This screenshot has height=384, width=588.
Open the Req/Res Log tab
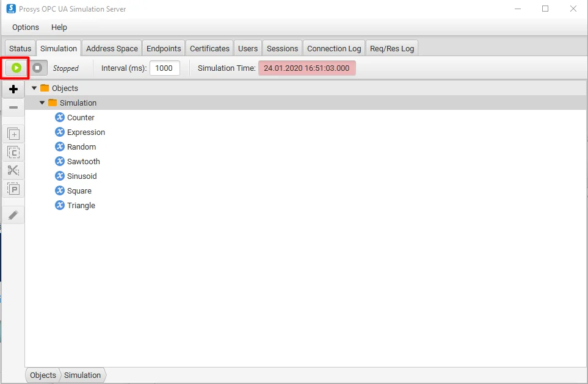click(392, 48)
